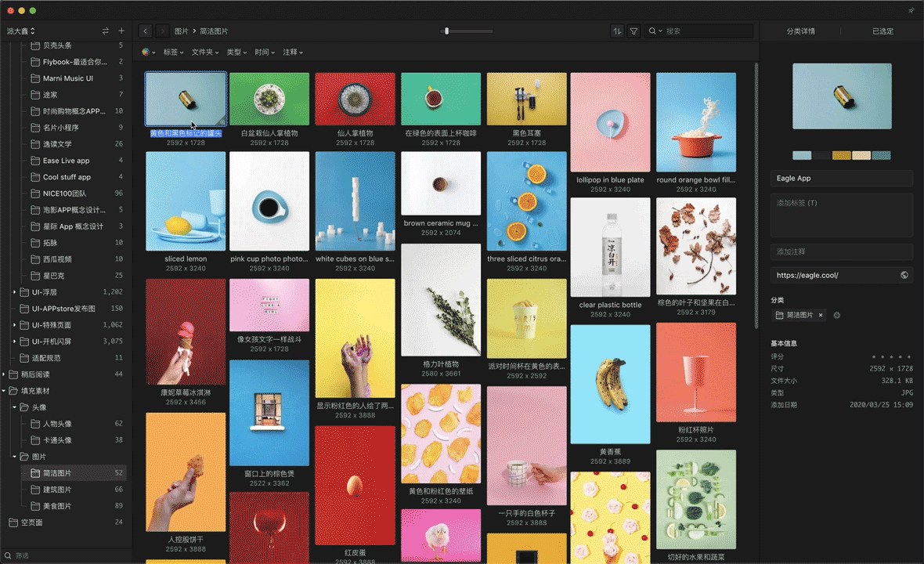Collapse the 头像 folder

(14, 407)
